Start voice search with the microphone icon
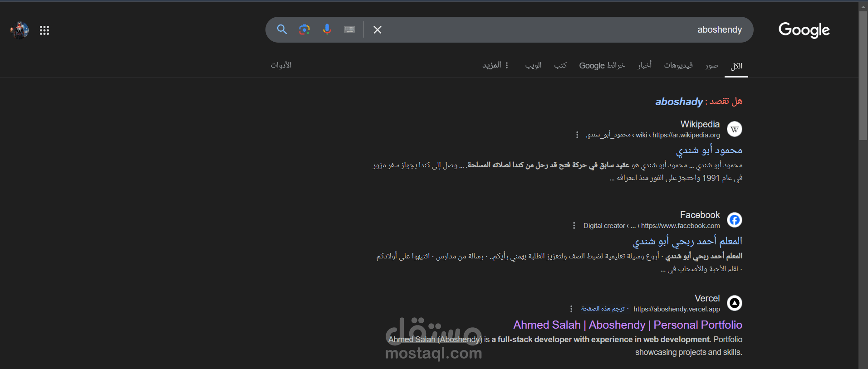 (327, 29)
